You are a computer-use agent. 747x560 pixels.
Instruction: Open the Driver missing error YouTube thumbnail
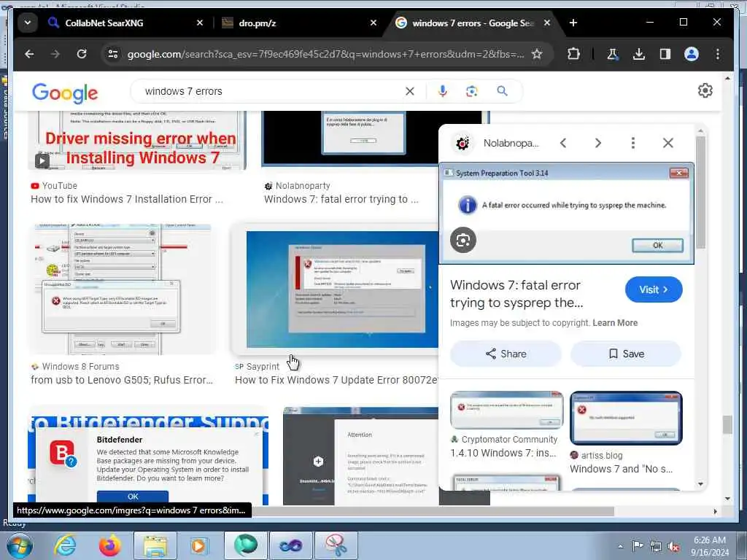137,141
